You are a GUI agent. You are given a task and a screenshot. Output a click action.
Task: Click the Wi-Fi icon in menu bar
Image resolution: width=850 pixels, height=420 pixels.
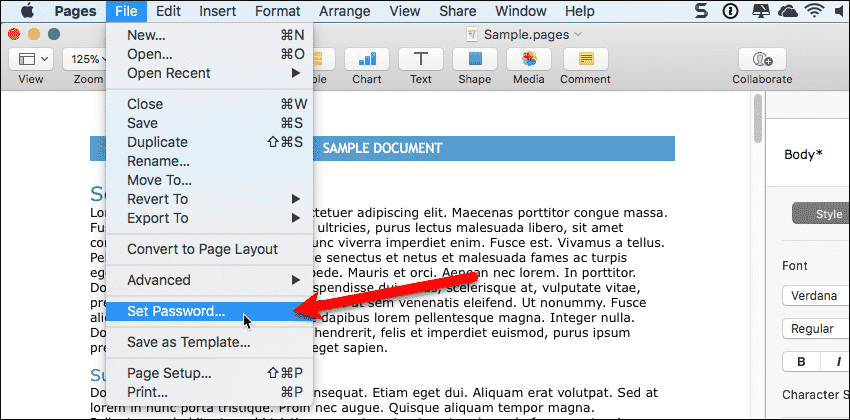[819, 12]
